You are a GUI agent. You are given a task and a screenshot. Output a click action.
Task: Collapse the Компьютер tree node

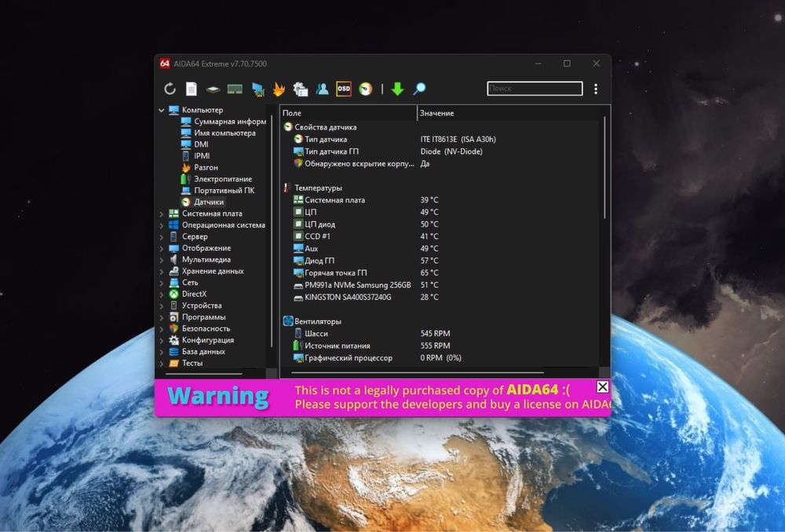point(161,110)
